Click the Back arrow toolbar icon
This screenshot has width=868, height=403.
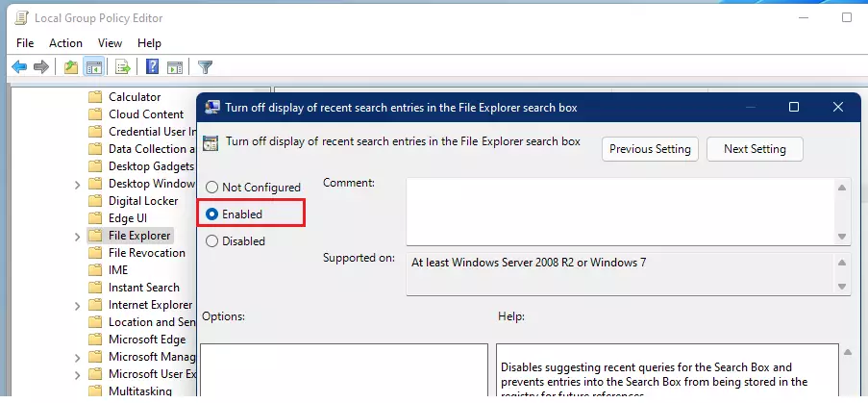point(19,67)
